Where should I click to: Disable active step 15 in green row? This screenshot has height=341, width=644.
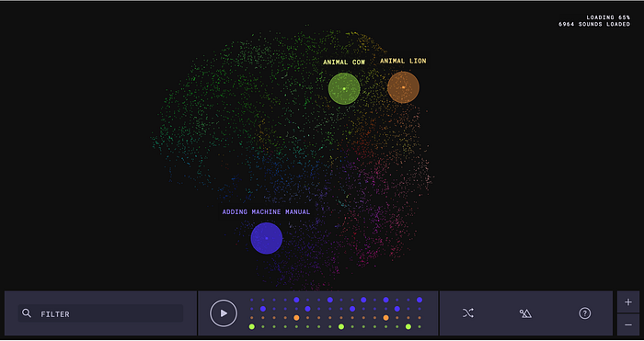(408, 326)
